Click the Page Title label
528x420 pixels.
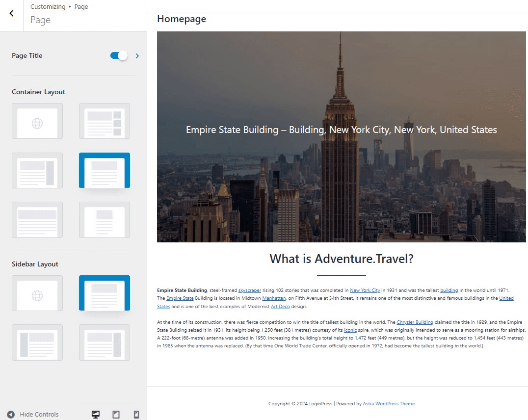[x=27, y=55]
